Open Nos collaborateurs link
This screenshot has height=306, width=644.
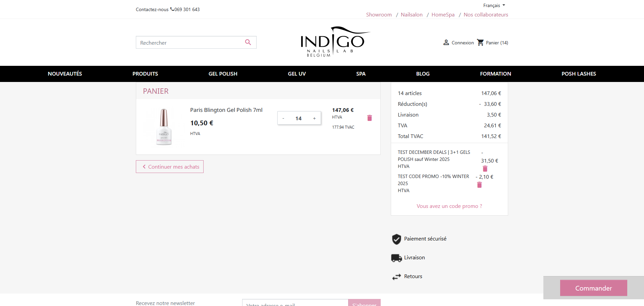pyautogui.click(x=486, y=15)
